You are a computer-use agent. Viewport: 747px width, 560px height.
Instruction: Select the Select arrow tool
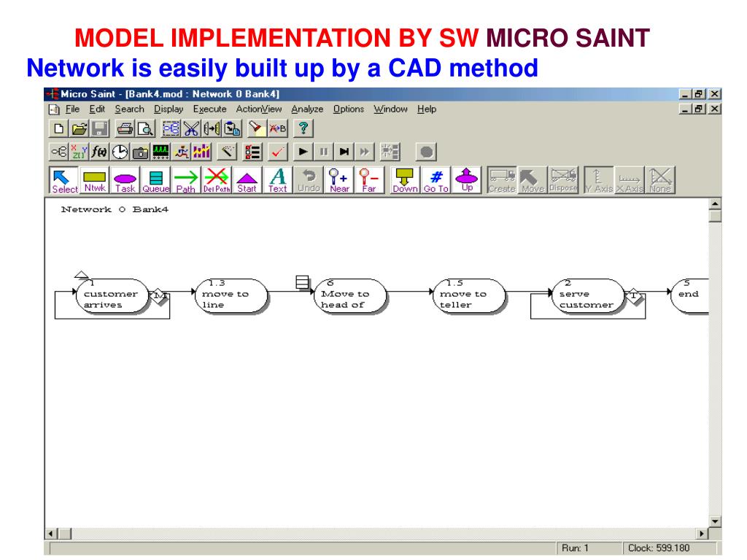tap(64, 180)
